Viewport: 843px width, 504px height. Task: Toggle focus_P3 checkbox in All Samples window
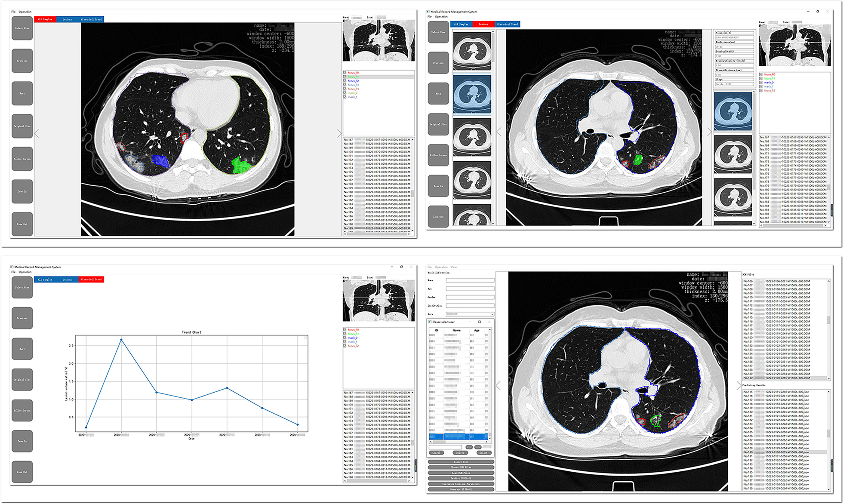tap(345, 85)
